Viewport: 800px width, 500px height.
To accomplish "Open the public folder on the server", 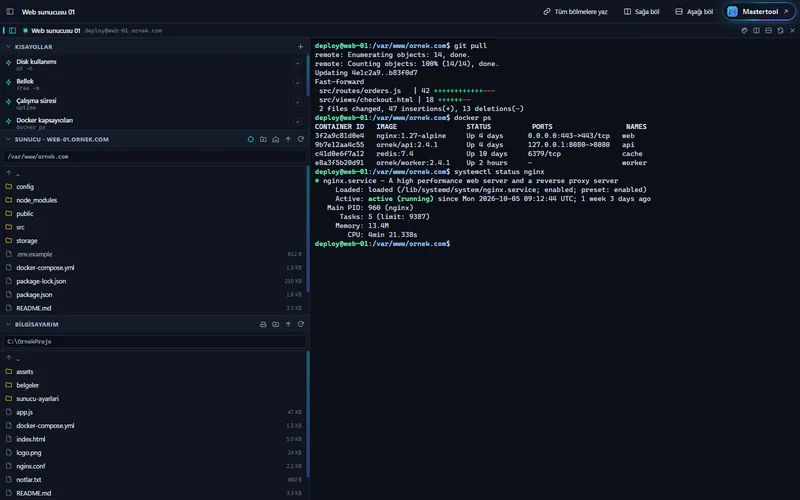I will [153, 214].
